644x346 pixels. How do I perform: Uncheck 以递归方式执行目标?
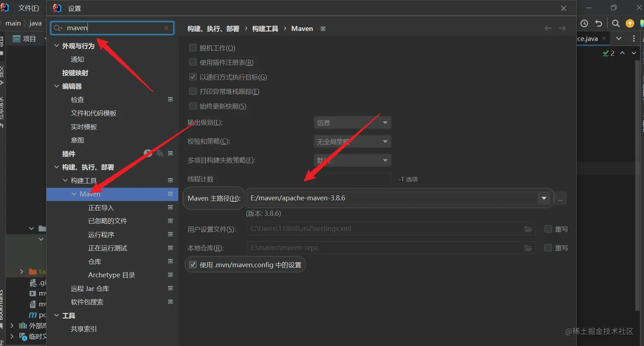193,77
